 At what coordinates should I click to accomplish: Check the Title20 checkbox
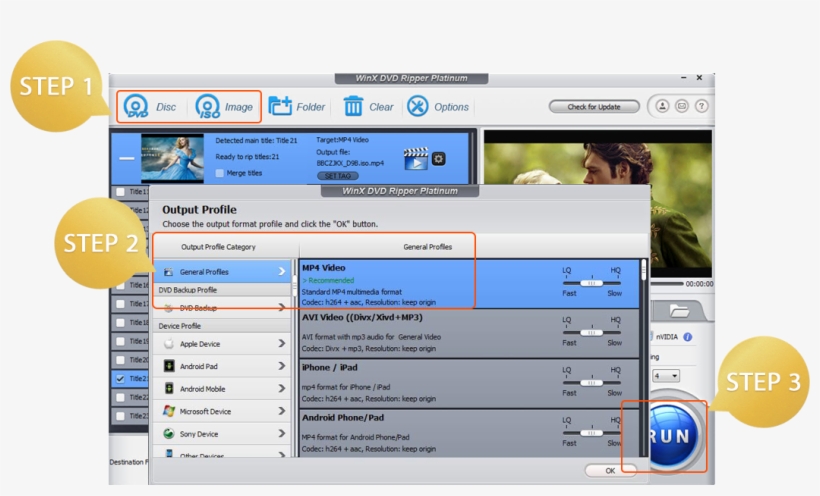120,360
